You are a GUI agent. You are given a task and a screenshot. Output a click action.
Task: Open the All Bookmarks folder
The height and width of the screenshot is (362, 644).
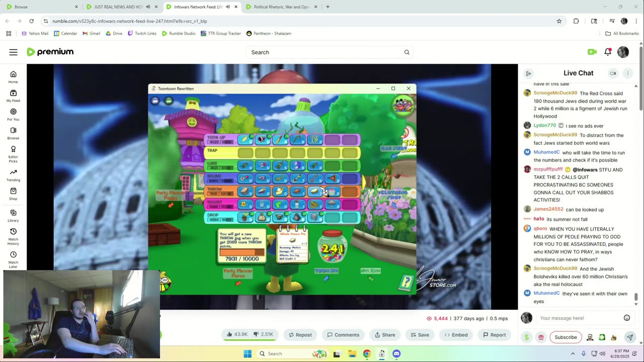(622, 33)
